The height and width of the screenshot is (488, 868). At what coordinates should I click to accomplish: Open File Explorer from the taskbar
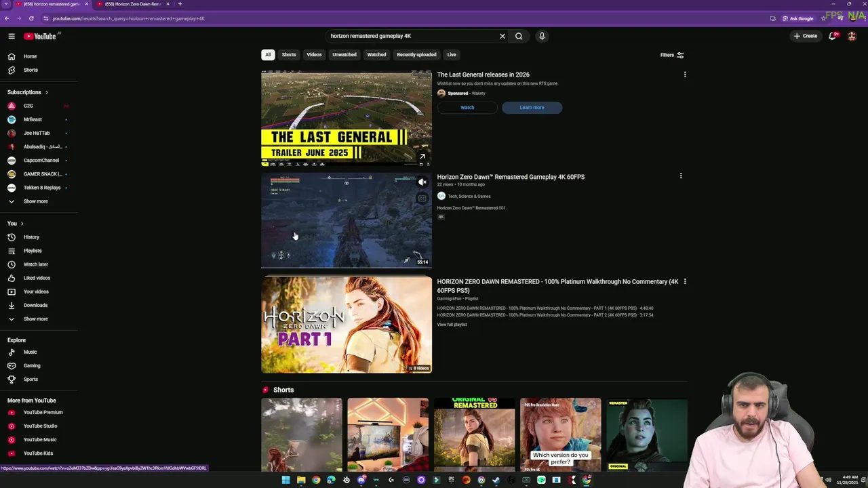coord(301,480)
